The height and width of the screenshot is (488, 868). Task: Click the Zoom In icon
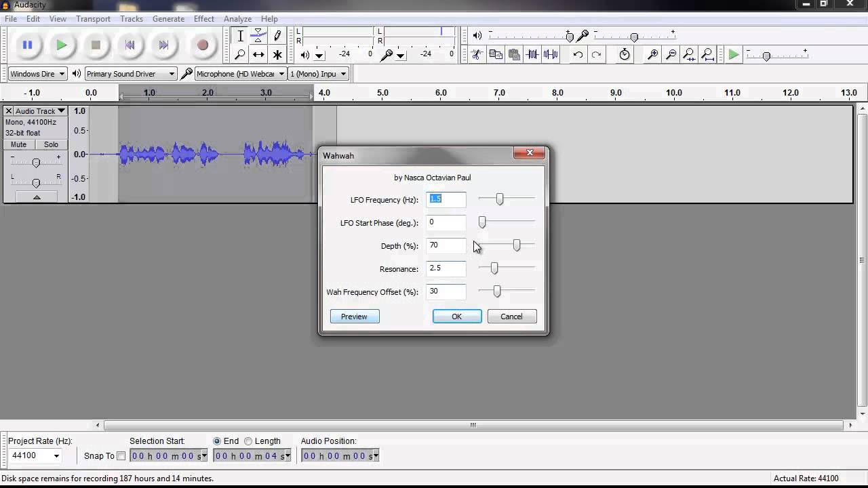653,55
